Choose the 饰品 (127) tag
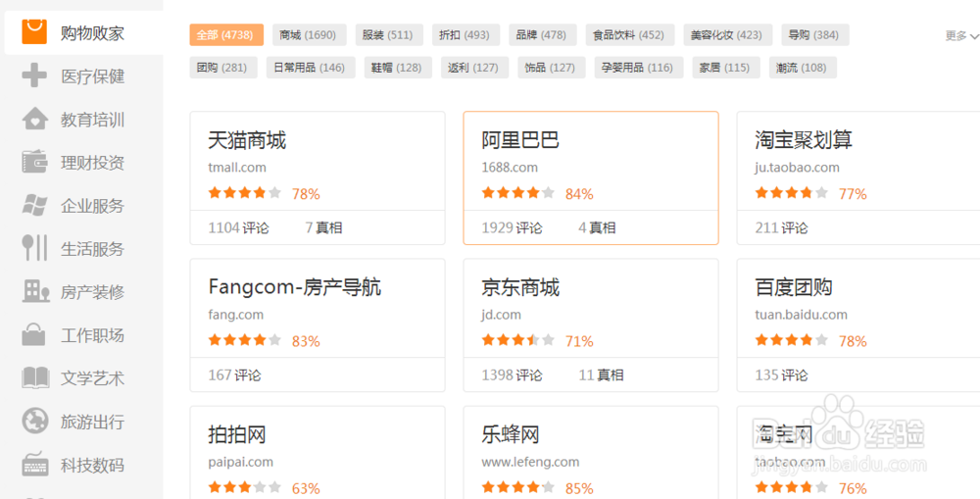 (x=551, y=68)
